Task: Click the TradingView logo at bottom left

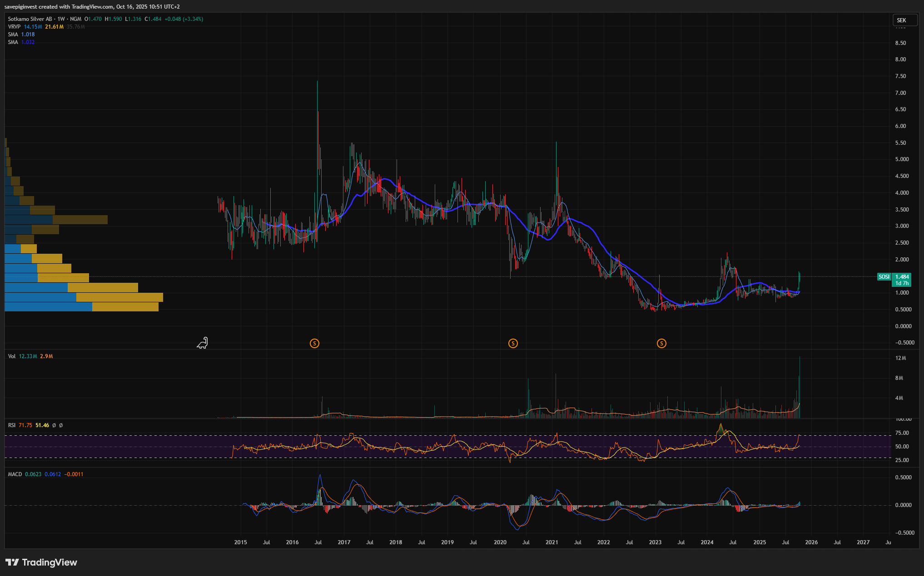Action: (41, 562)
